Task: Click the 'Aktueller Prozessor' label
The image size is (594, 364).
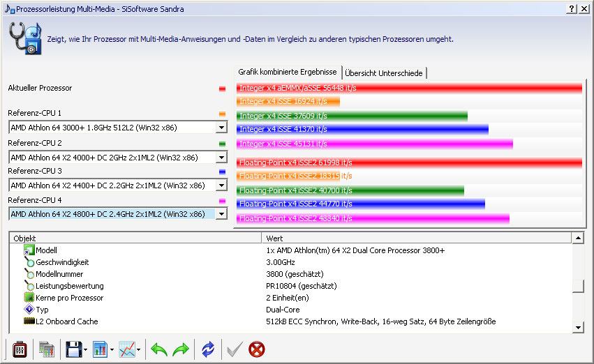Action: coord(40,88)
